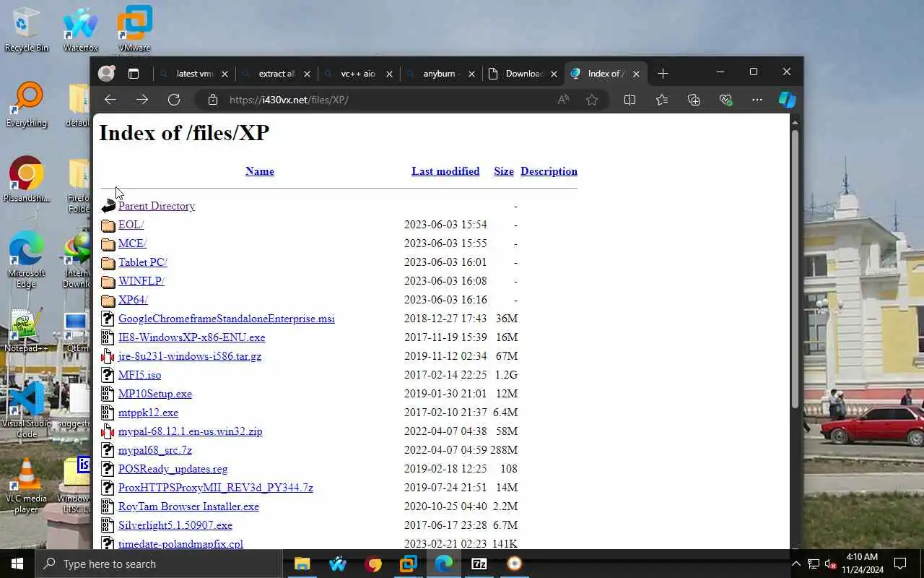Open the Favorites list icon
This screenshot has height=578, width=924.
[662, 100]
